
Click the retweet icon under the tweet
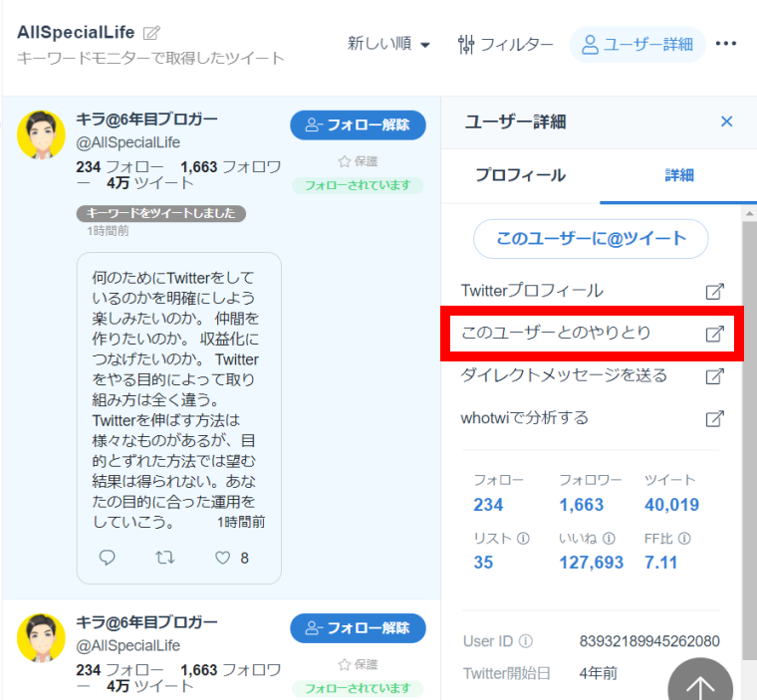point(165,558)
